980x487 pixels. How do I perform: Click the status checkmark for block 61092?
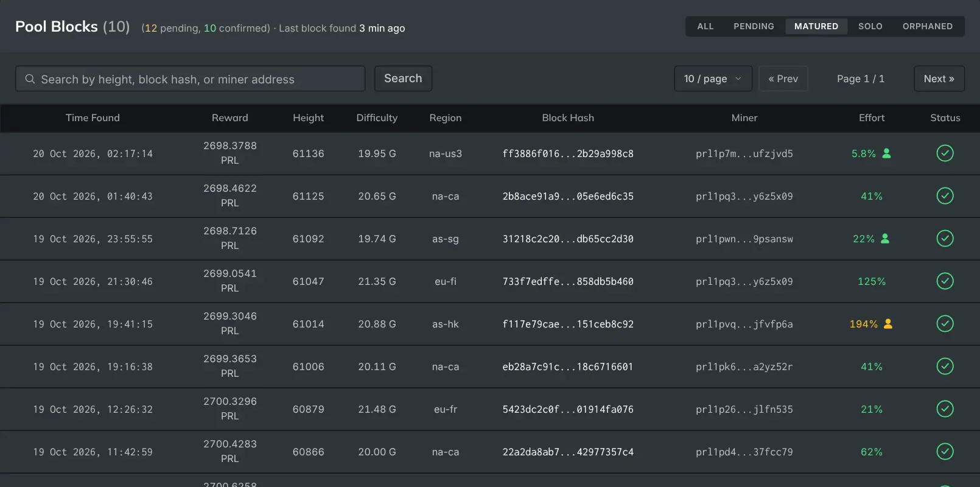coord(945,239)
